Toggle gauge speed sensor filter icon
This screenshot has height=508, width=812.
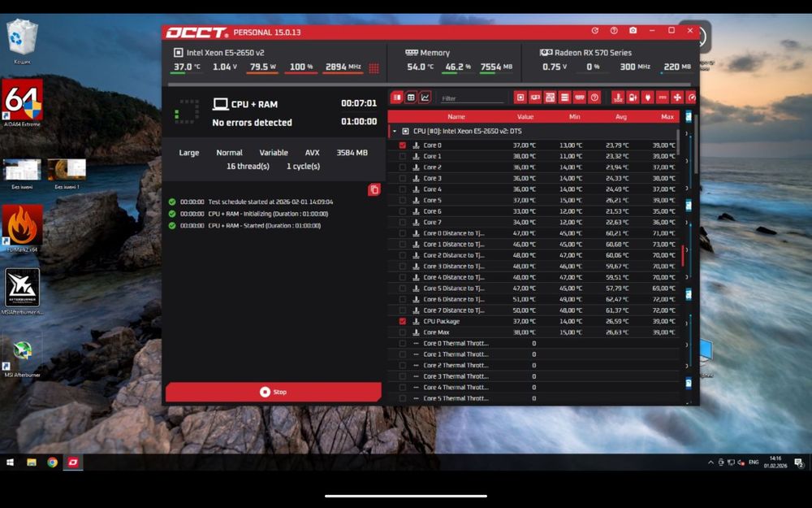coord(691,98)
